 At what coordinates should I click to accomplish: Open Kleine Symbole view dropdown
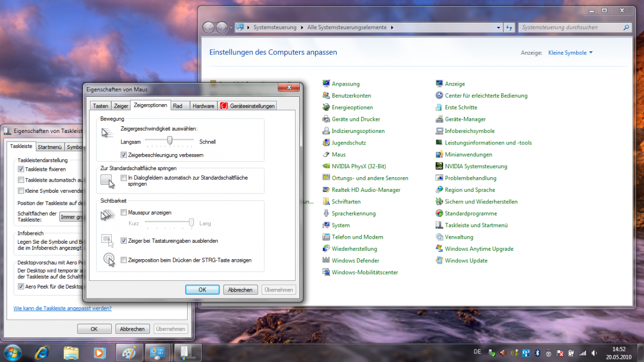point(571,53)
